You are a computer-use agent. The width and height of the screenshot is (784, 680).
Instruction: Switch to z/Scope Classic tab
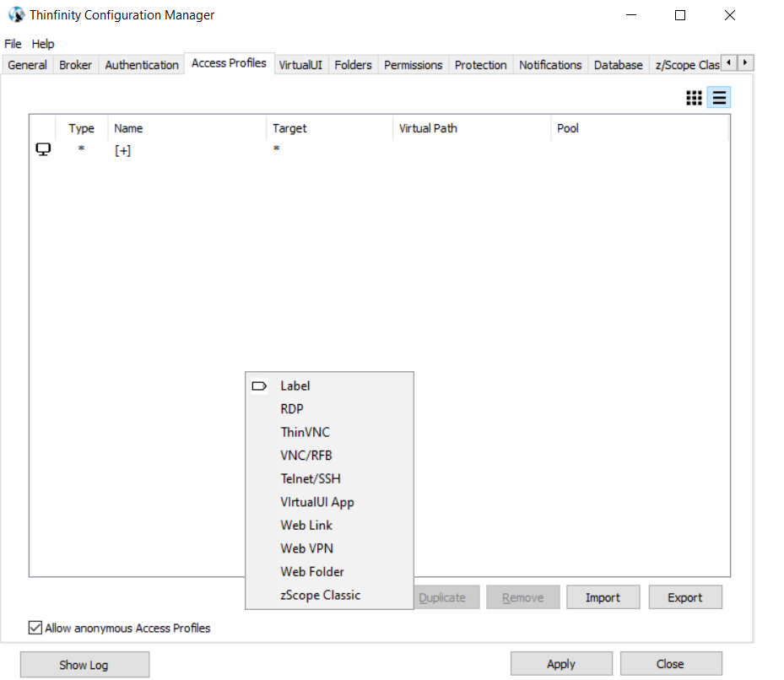(x=686, y=65)
